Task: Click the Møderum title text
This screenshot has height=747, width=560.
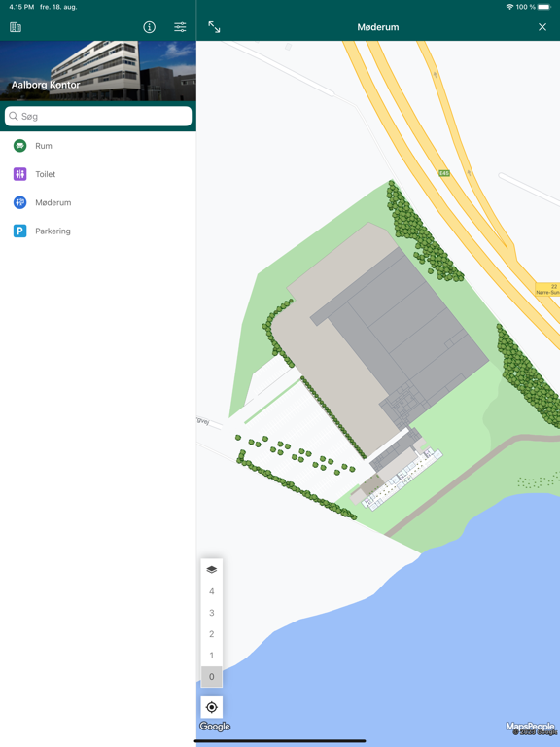Action: (378, 27)
